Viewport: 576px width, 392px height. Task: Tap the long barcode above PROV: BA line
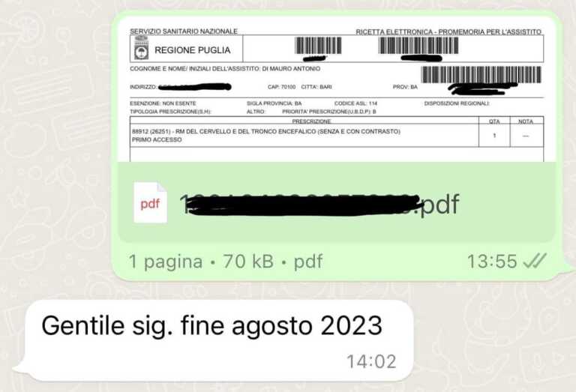click(x=481, y=75)
